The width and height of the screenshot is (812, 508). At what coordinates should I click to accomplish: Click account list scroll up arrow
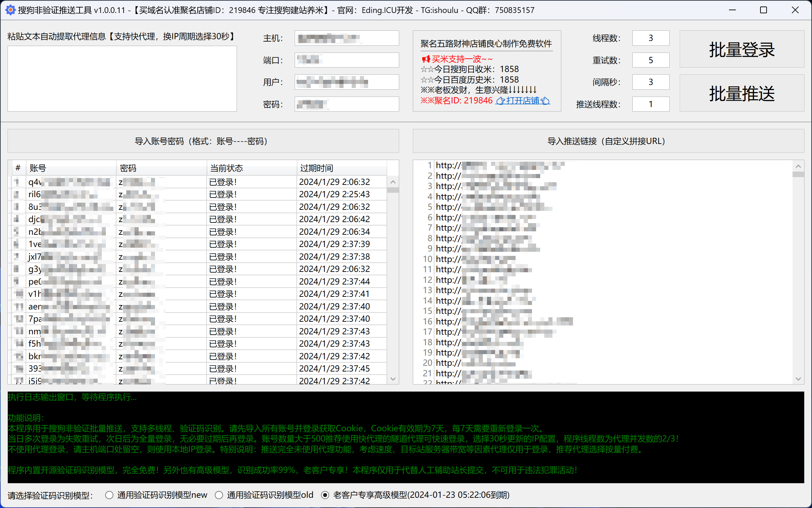(393, 182)
